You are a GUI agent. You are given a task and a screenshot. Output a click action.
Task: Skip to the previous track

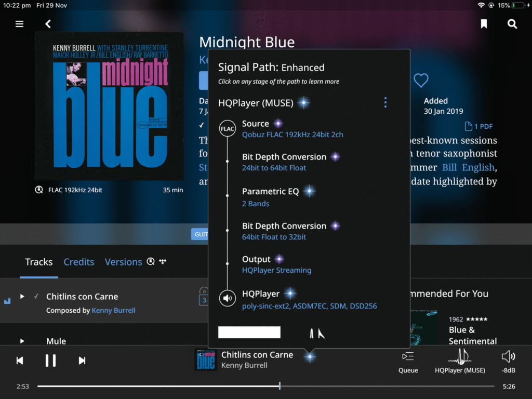(20, 361)
